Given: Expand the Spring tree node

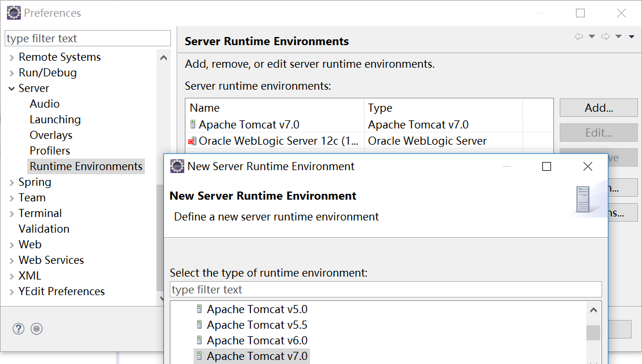Looking at the screenshot, I should 12,183.
